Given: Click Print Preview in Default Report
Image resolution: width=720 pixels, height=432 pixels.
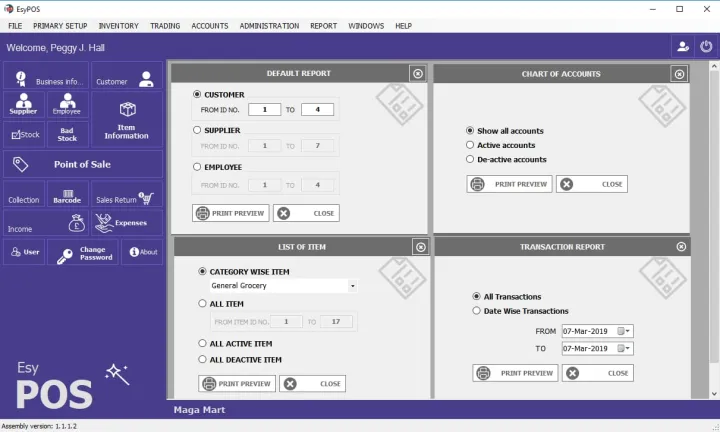Looking at the screenshot, I should click(231, 213).
